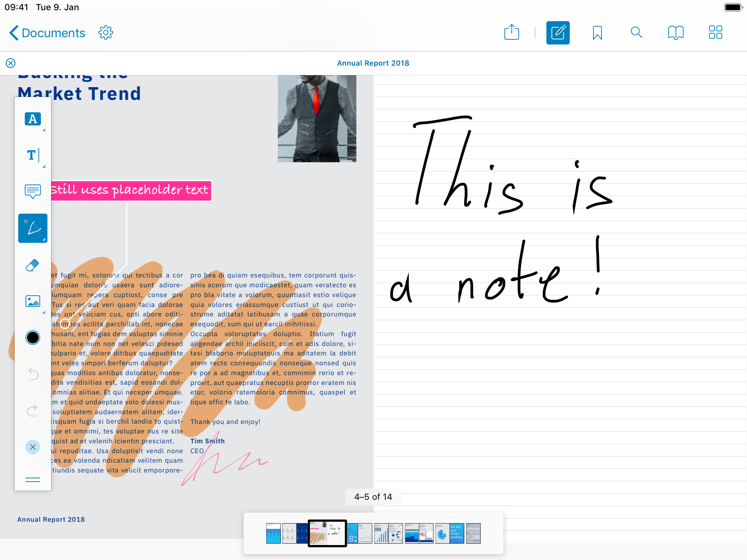Toggle annotation editing mode off
The image size is (747, 560).
(x=558, y=32)
